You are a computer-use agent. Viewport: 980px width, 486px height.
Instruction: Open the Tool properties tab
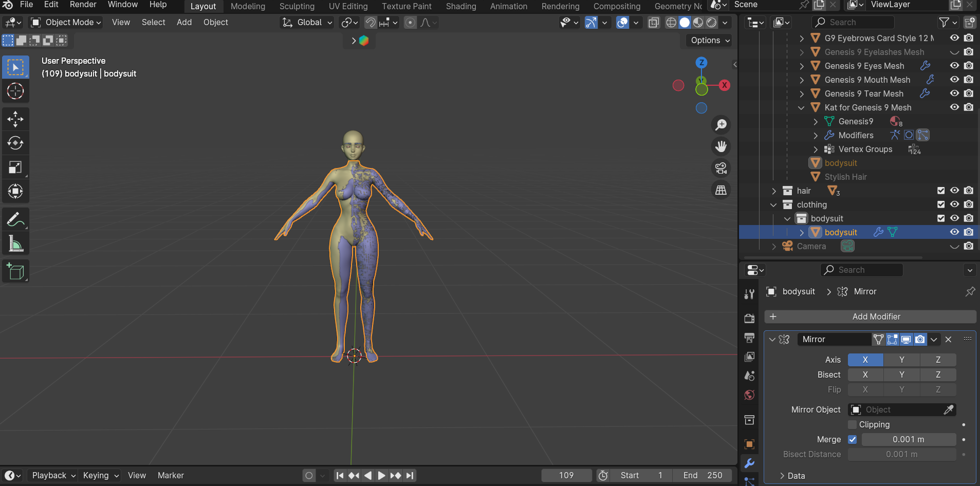[x=749, y=294]
